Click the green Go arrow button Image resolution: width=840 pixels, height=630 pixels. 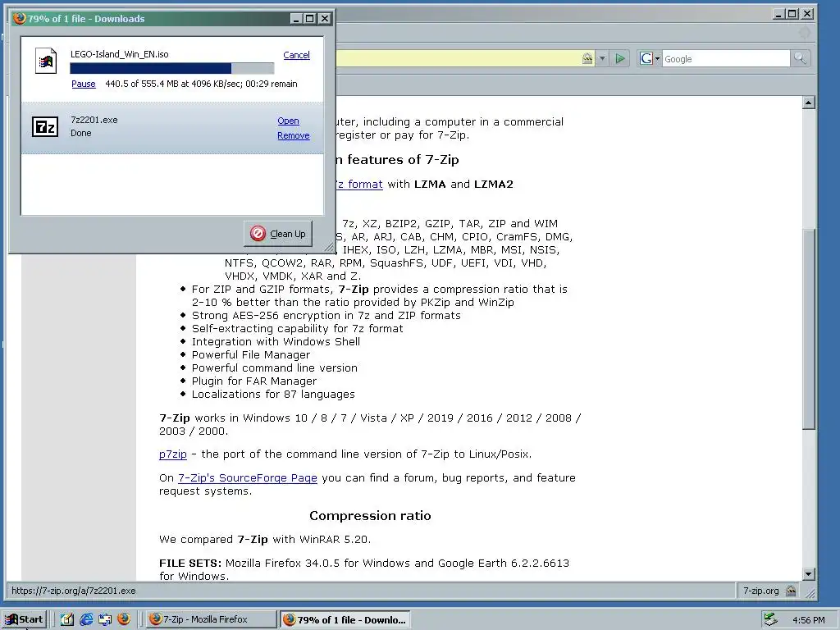620,58
